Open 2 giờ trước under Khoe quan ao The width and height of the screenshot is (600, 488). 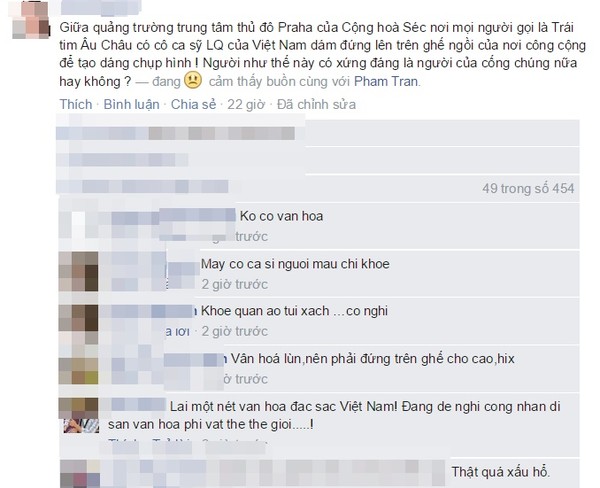click(235, 331)
